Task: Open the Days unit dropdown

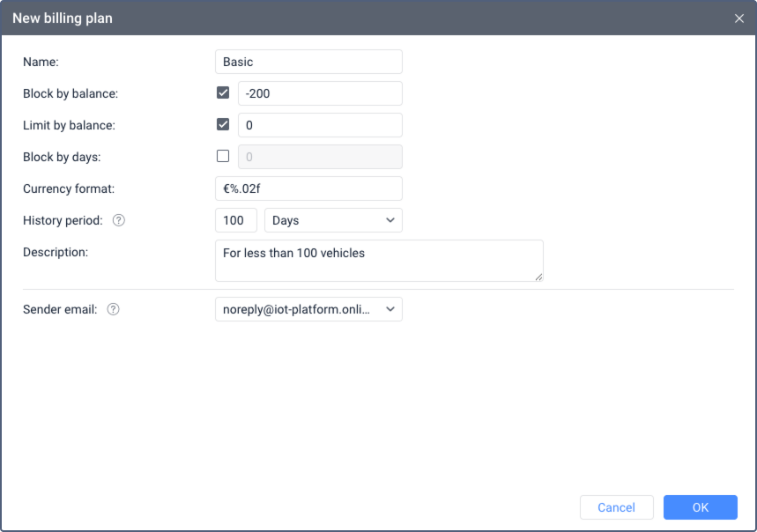Action: (333, 220)
